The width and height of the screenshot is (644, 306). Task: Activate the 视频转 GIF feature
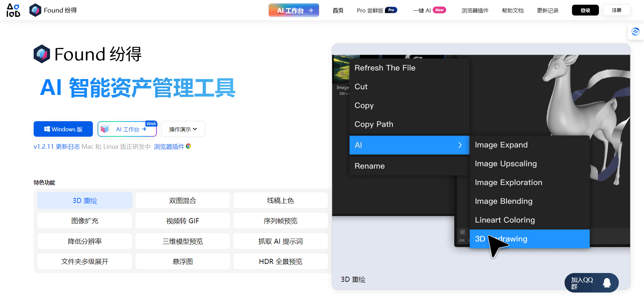(182, 220)
